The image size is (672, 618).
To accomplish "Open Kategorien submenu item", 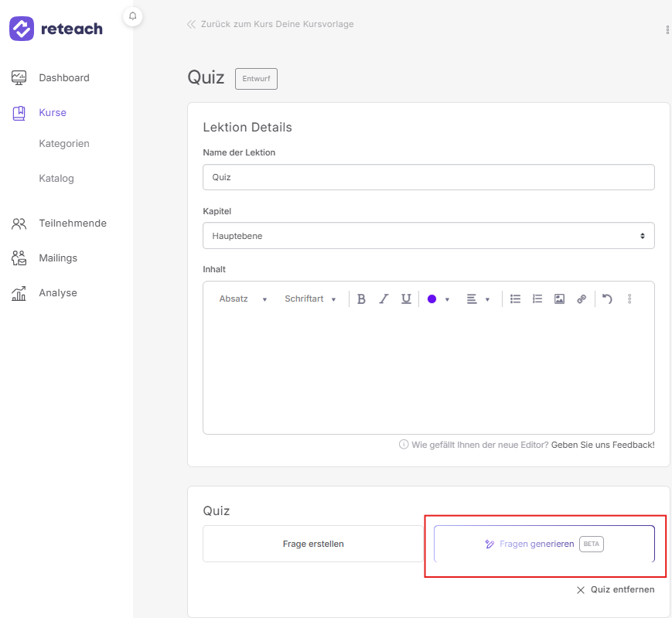I will [64, 144].
